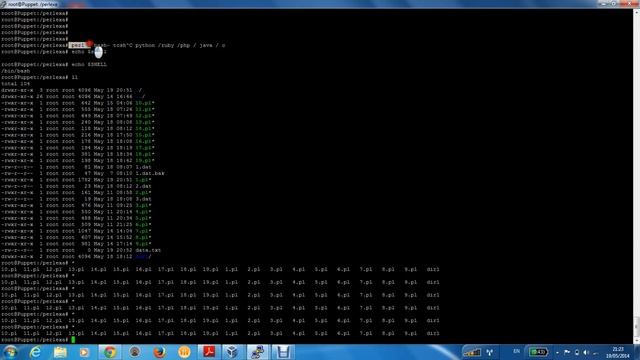Switch to Google Chrome in the taskbar
This screenshot has width=640, height=360.
109,352
